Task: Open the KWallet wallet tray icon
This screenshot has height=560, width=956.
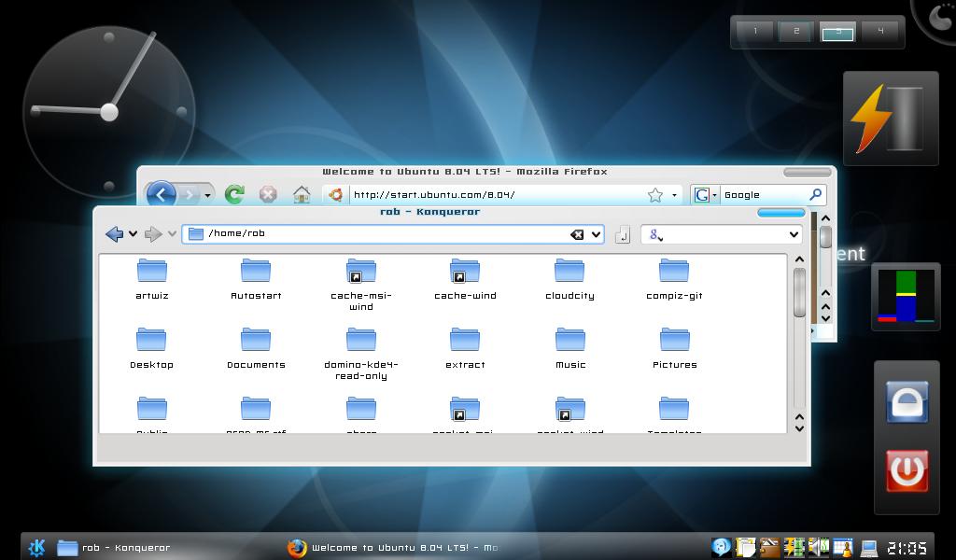Action: pyautogui.click(x=769, y=547)
